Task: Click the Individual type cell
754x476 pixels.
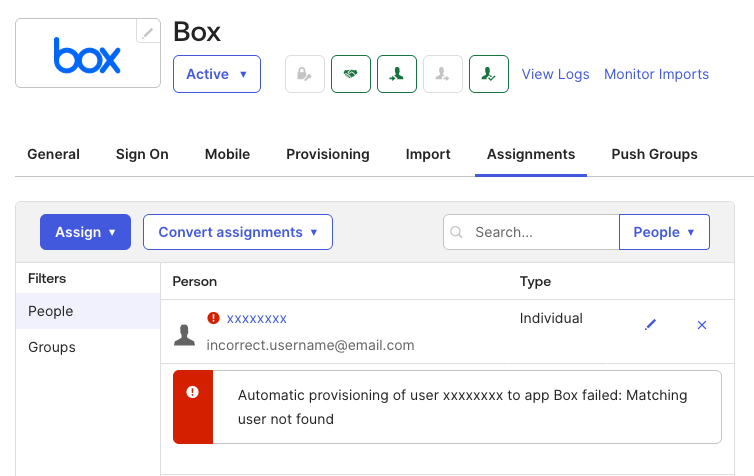Action: pos(551,318)
